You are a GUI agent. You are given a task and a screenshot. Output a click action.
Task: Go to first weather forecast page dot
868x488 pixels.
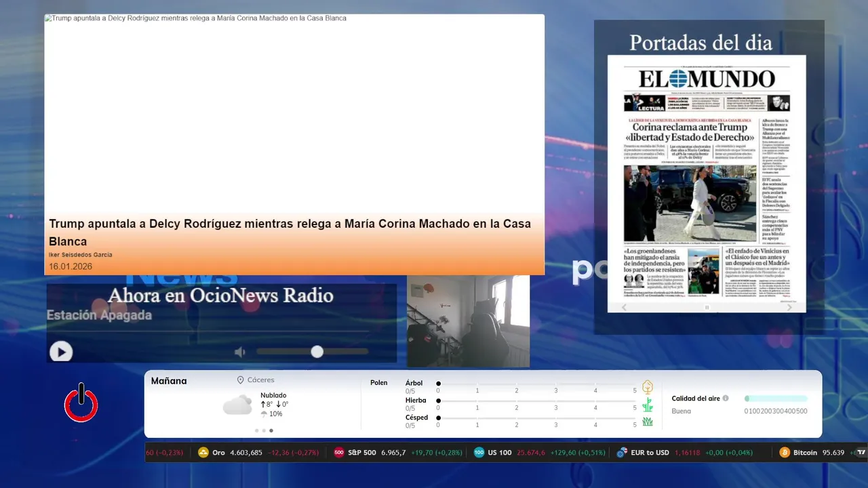pyautogui.click(x=257, y=430)
